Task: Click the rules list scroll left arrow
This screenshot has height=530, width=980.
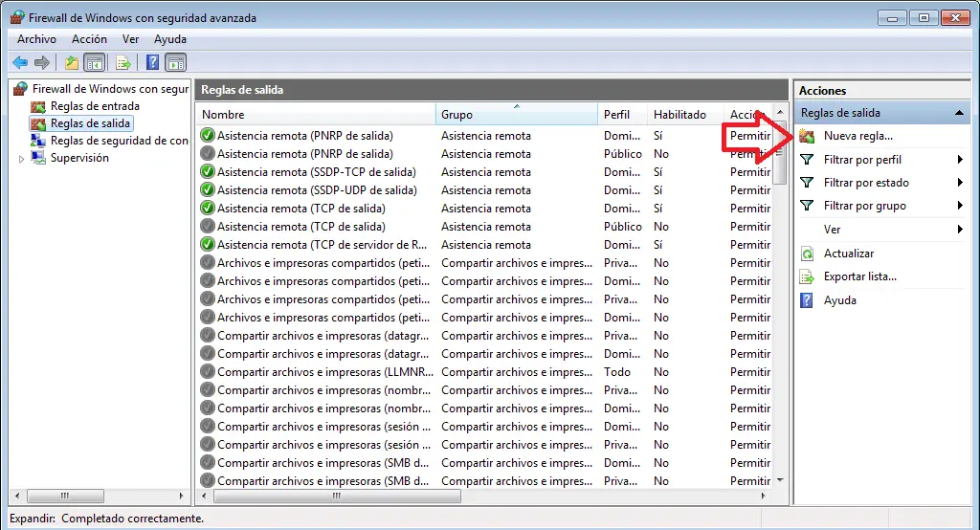Action: coord(205,496)
